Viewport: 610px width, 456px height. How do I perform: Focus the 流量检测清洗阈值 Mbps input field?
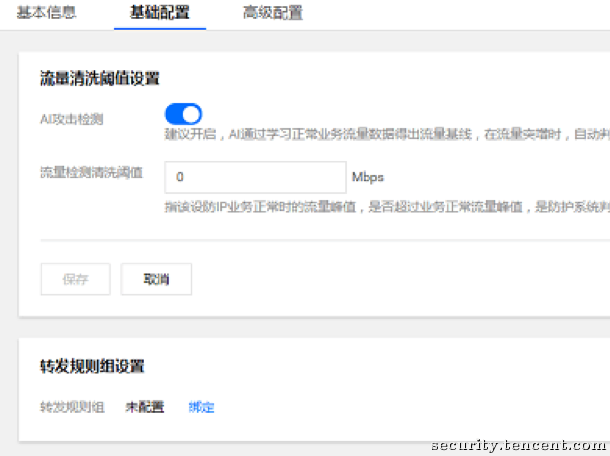[256, 177]
